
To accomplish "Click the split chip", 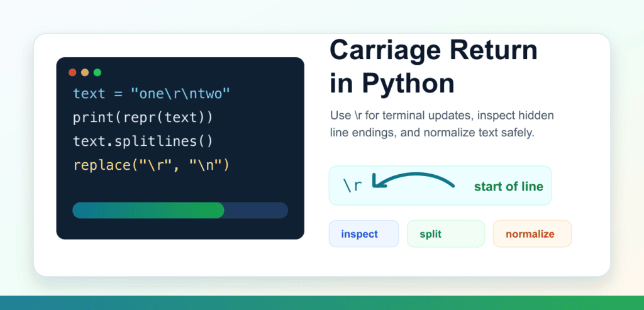I will [446, 234].
